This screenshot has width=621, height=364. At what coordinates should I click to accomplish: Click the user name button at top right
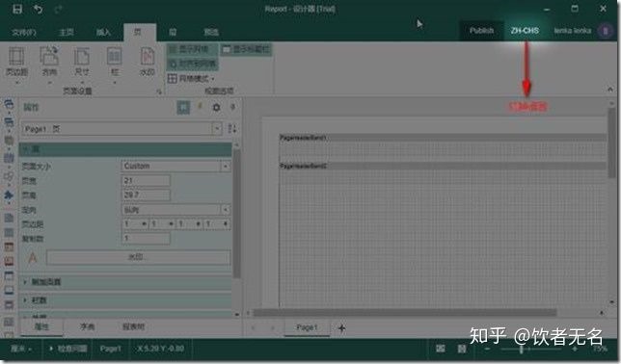572,31
